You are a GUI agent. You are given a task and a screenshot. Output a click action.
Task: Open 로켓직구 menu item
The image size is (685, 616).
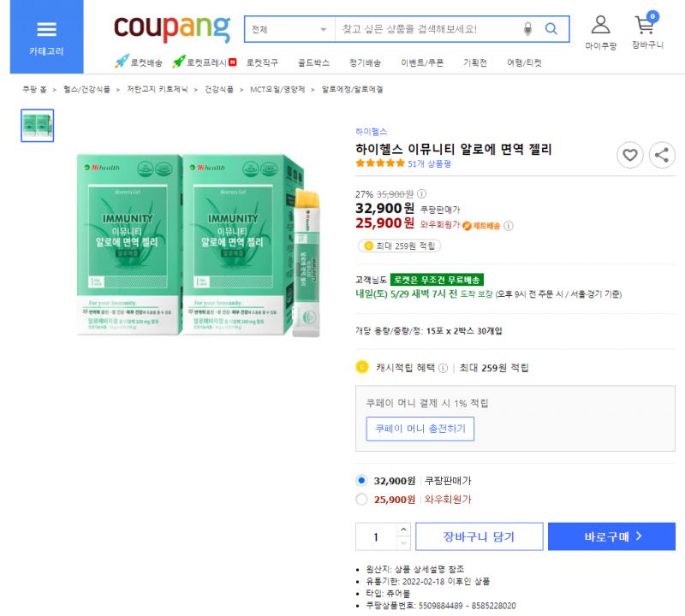262,62
